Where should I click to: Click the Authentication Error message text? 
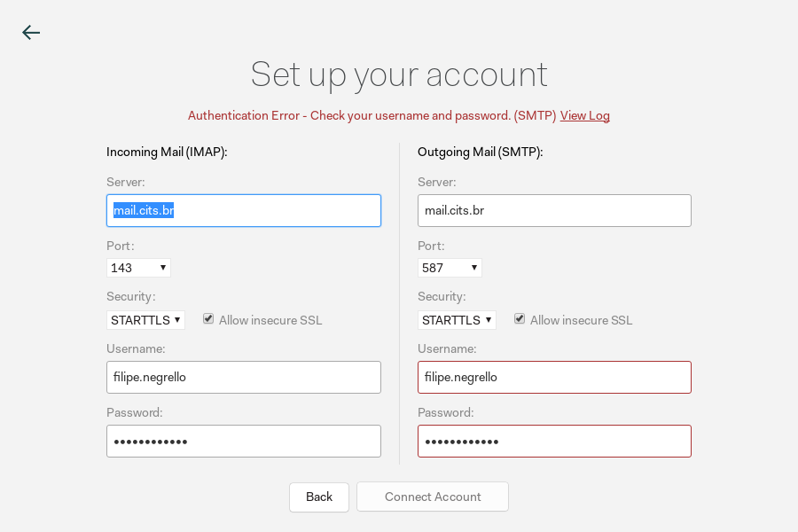(372, 115)
